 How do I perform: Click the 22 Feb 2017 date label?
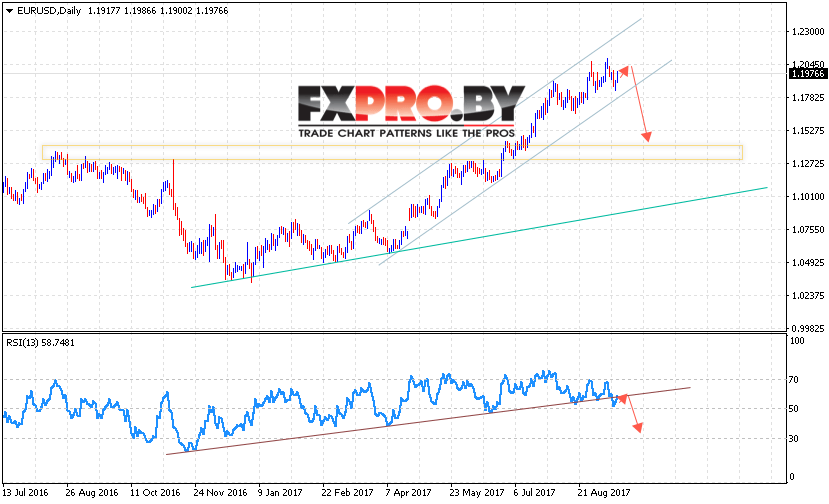(x=347, y=492)
